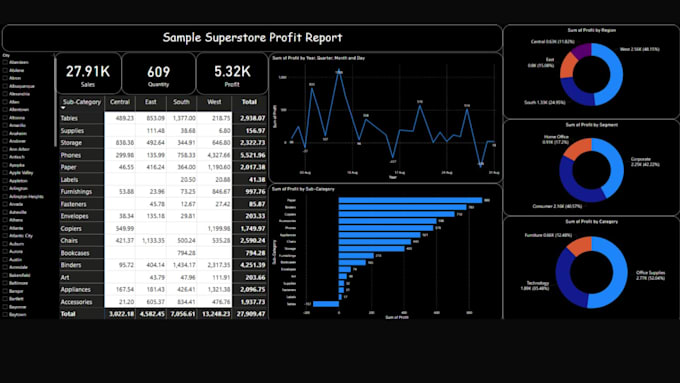The image size is (680, 383).
Task: Select the Tables row header
Action: point(69,118)
